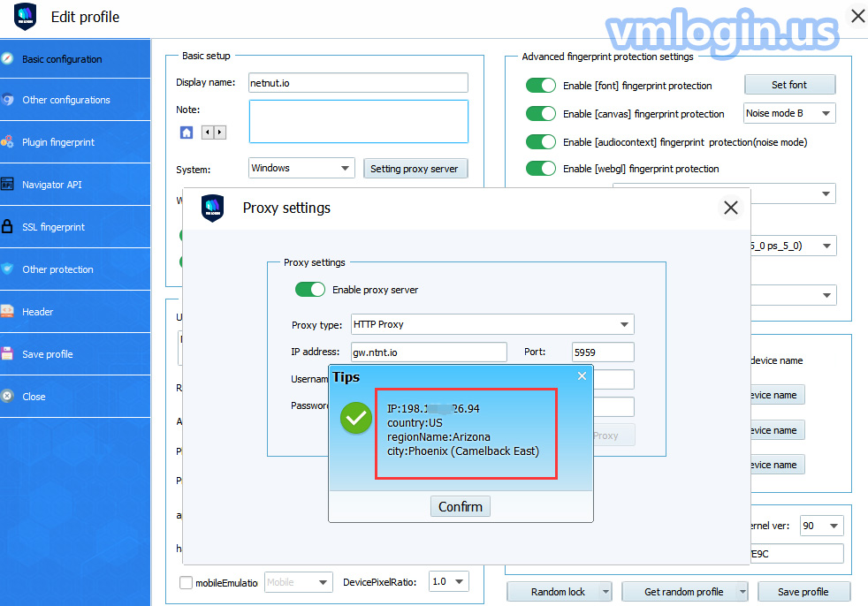Check the mobileEmulation checkbox

click(x=186, y=582)
